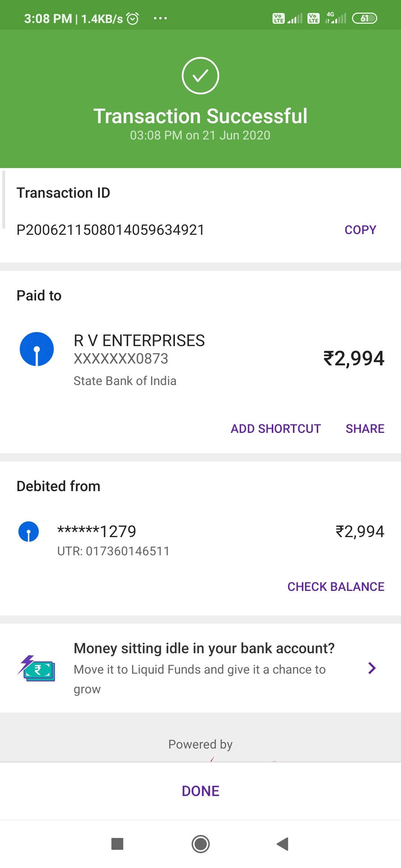Tap the UTR reference number
Image resolution: width=401 pixels, height=868 pixels.
pos(113,551)
